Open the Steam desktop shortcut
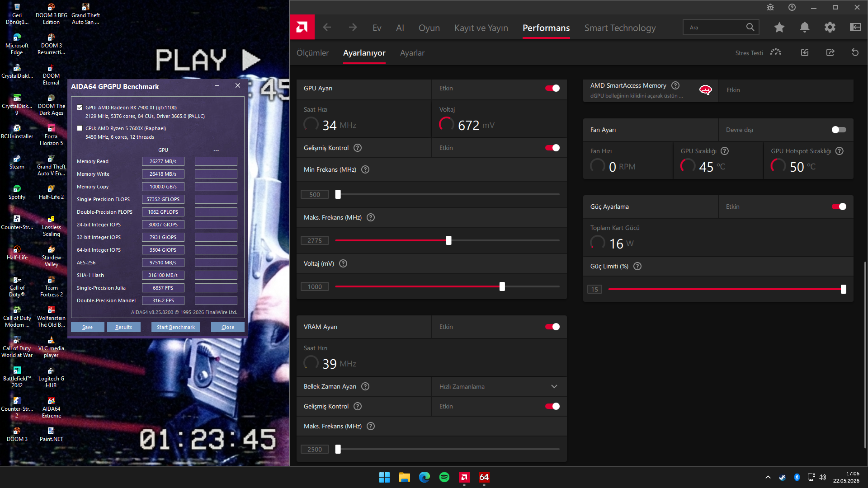The width and height of the screenshot is (868, 488). 17,162
